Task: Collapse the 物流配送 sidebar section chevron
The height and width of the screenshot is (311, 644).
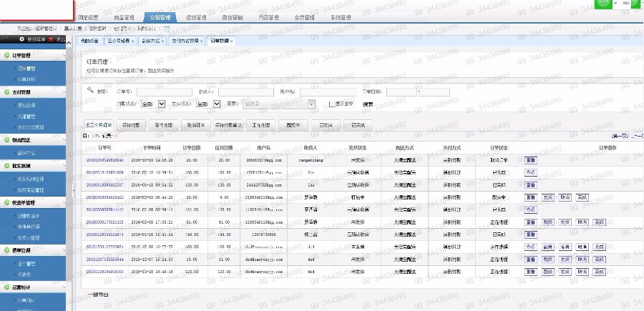Action: tap(64, 139)
